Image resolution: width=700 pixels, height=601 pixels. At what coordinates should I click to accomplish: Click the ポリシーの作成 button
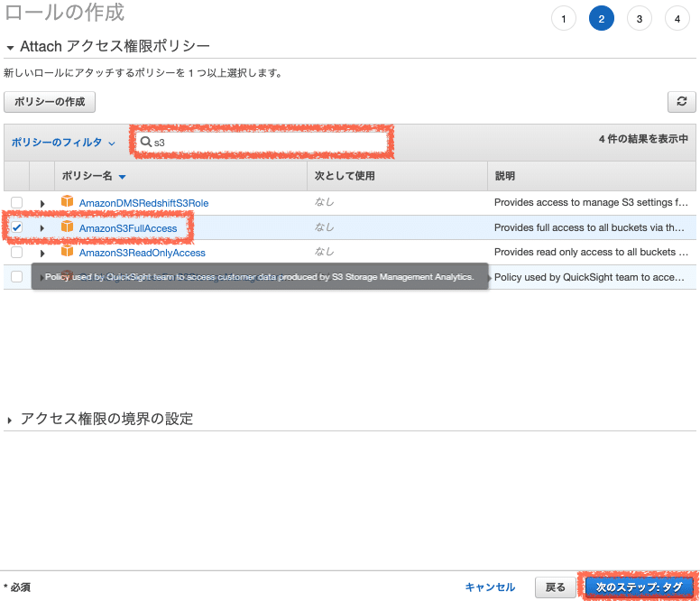click(50, 102)
